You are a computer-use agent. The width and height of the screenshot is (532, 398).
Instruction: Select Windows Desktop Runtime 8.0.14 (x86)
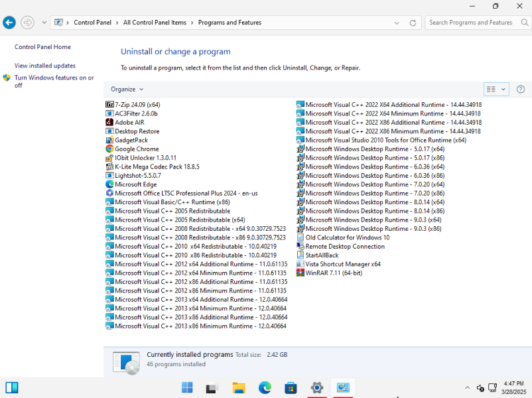tap(371, 211)
